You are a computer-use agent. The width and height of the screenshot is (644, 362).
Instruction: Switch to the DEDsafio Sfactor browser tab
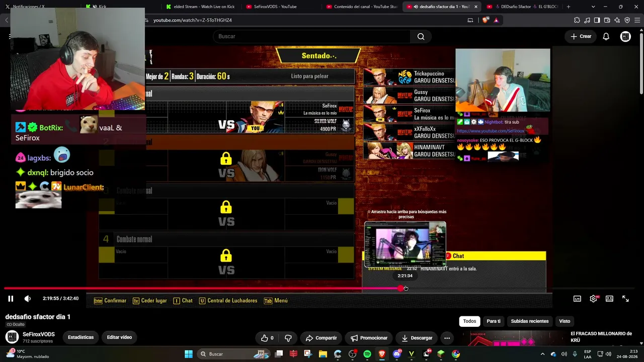tap(522, 7)
